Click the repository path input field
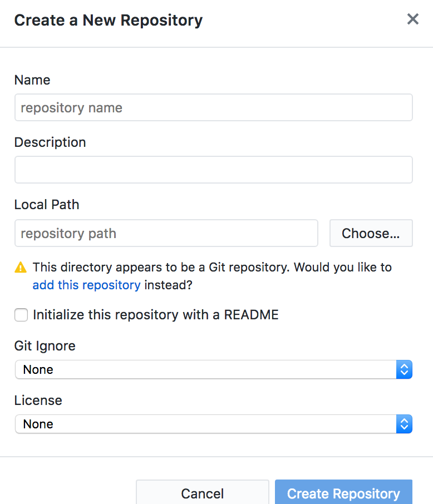The width and height of the screenshot is (433, 504). point(166,233)
